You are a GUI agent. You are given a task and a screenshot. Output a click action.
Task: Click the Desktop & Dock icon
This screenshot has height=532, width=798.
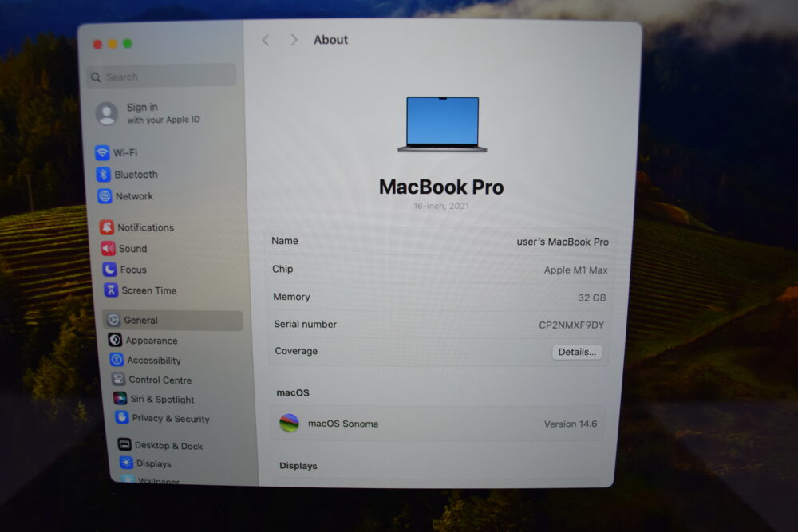(x=124, y=444)
